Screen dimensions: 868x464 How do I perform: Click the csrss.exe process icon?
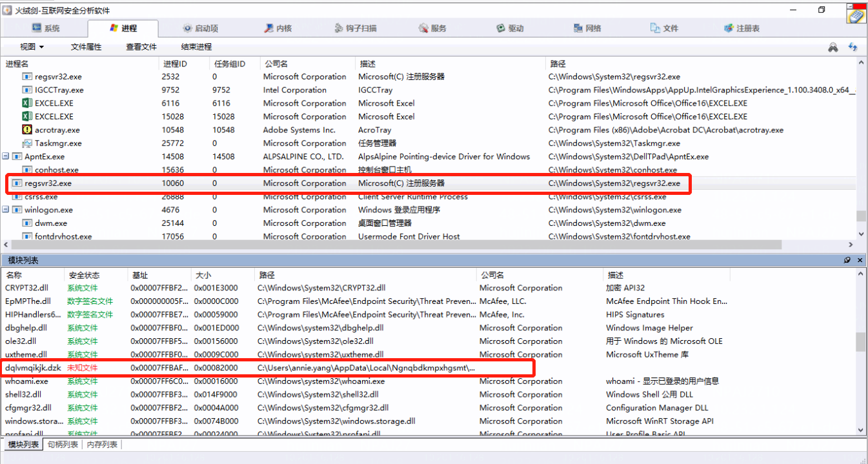(x=17, y=197)
